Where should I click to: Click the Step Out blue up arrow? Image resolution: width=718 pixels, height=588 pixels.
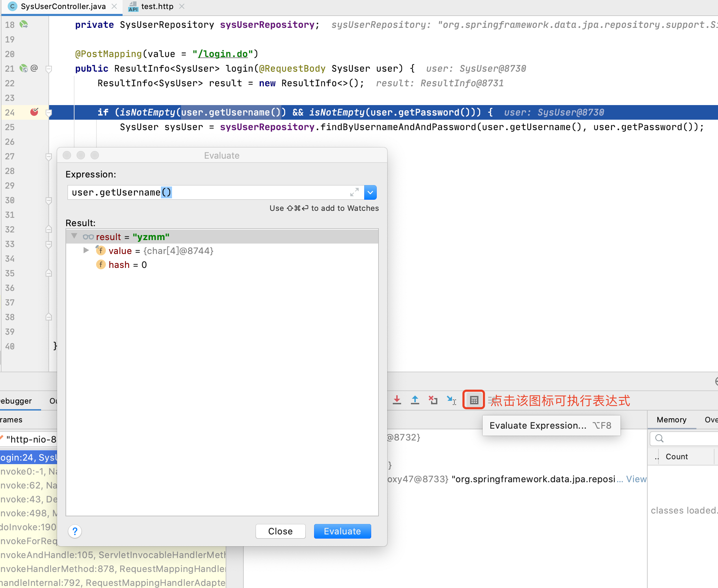tap(415, 400)
